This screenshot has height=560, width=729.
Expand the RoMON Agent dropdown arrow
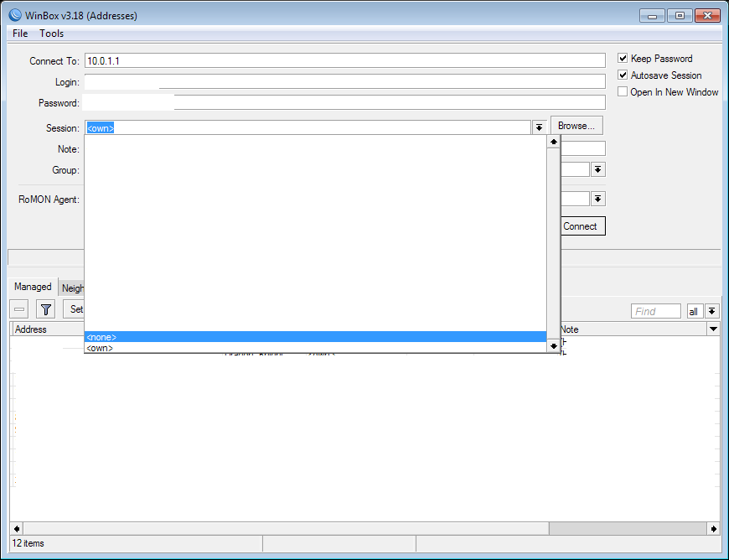point(598,199)
